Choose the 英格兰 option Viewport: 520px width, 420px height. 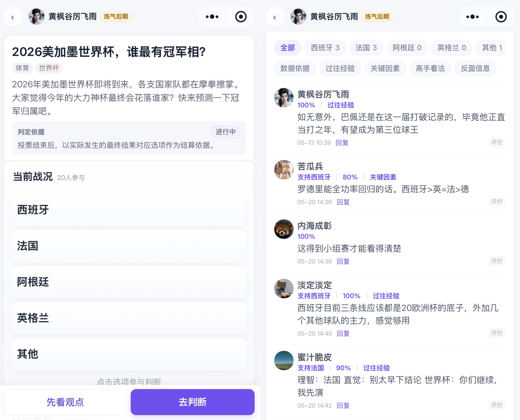pyautogui.click(x=129, y=318)
